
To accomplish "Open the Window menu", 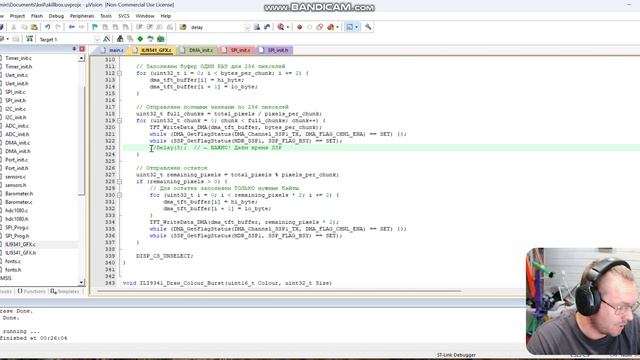I will point(145,16).
